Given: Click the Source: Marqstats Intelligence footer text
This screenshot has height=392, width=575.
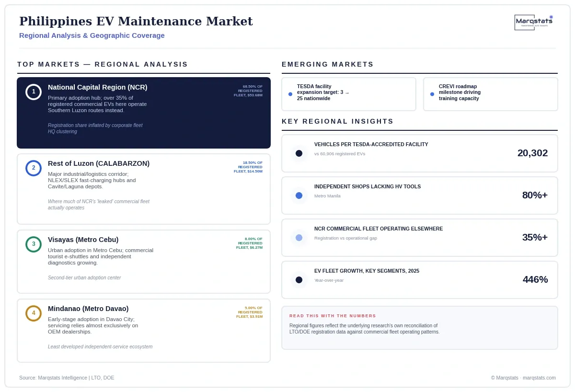Looking at the screenshot, I should click(67, 378).
